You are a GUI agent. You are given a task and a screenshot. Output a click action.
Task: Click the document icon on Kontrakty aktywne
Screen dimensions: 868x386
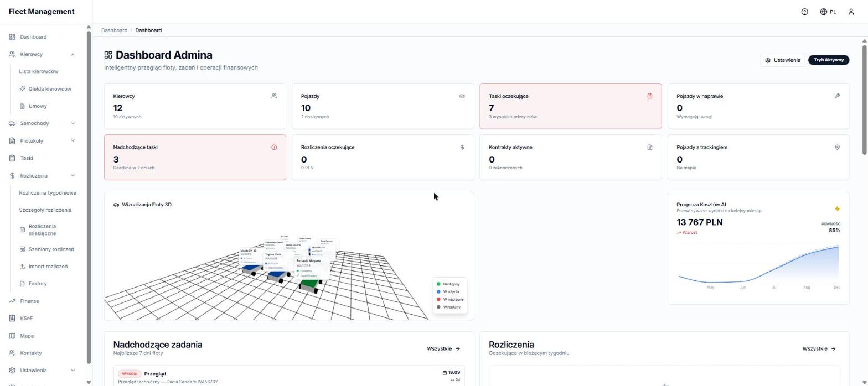pyautogui.click(x=649, y=148)
